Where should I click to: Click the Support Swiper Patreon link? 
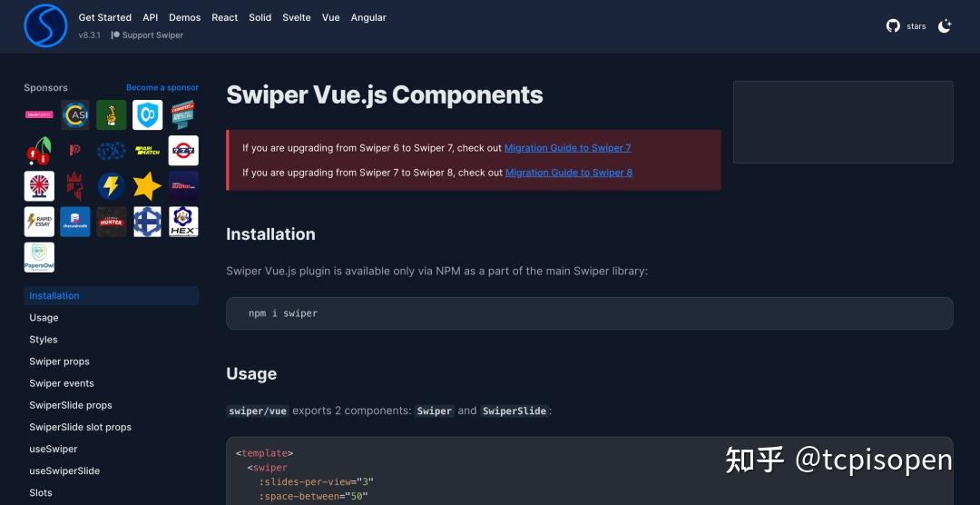[x=148, y=35]
